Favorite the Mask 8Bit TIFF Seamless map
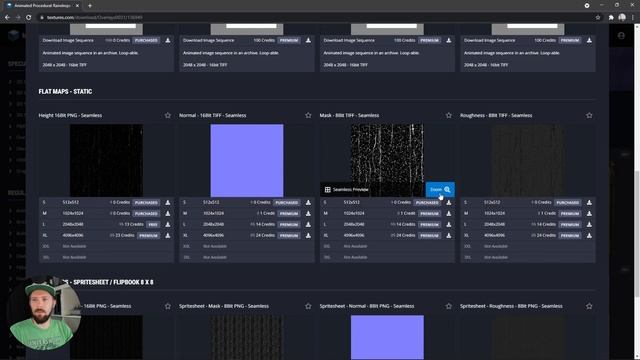 pos(449,116)
